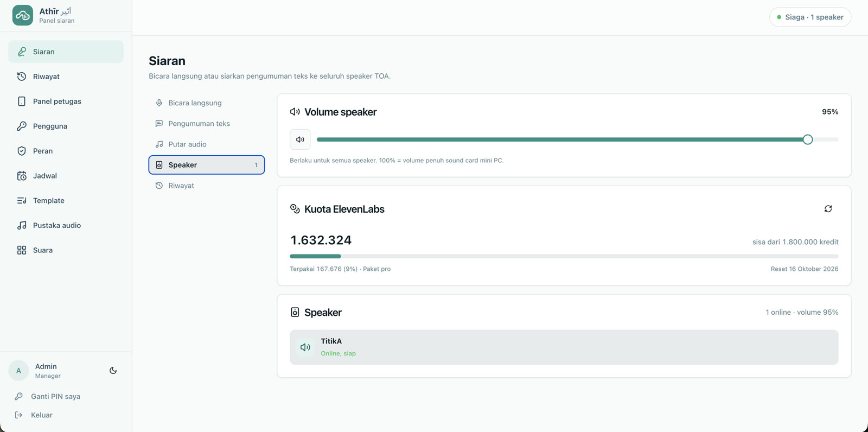The height and width of the screenshot is (432, 868).
Task: Click the 'Terpakai 167.676 (9%)' usage text
Action: (x=324, y=269)
